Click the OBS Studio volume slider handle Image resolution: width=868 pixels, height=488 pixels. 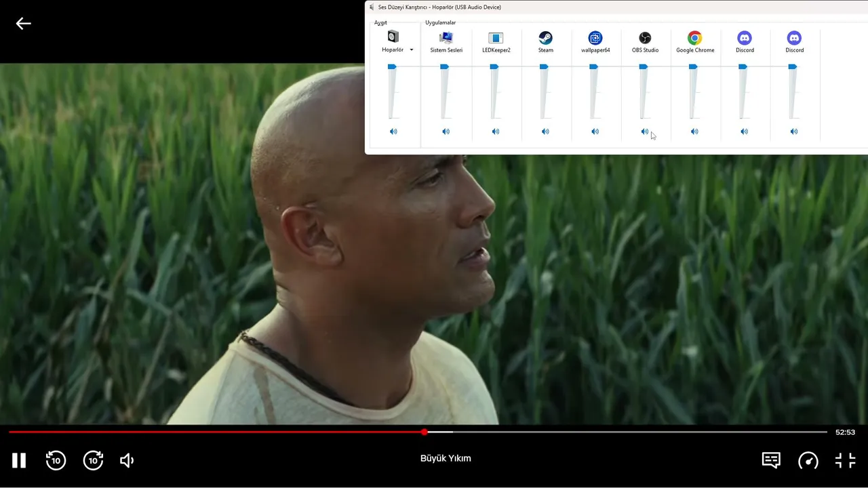[644, 66]
